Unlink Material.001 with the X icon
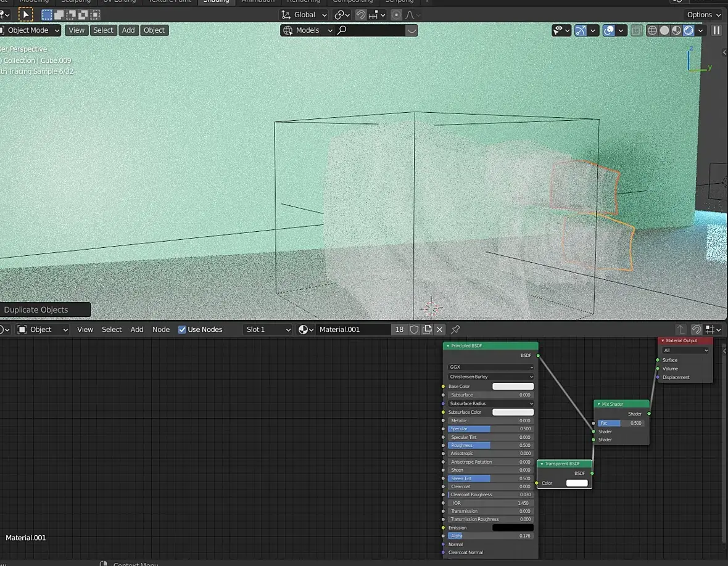 tap(439, 330)
